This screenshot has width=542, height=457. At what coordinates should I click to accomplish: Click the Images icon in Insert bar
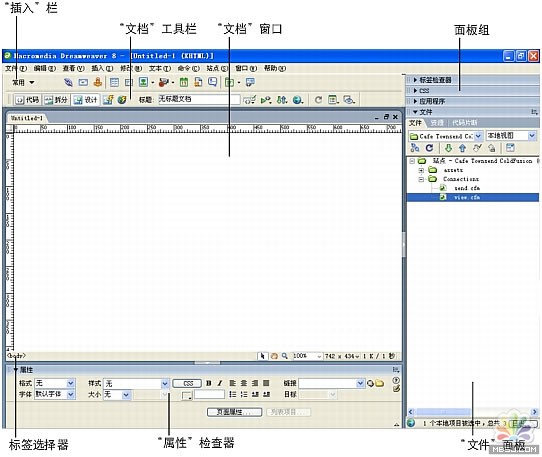click(143, 82)
